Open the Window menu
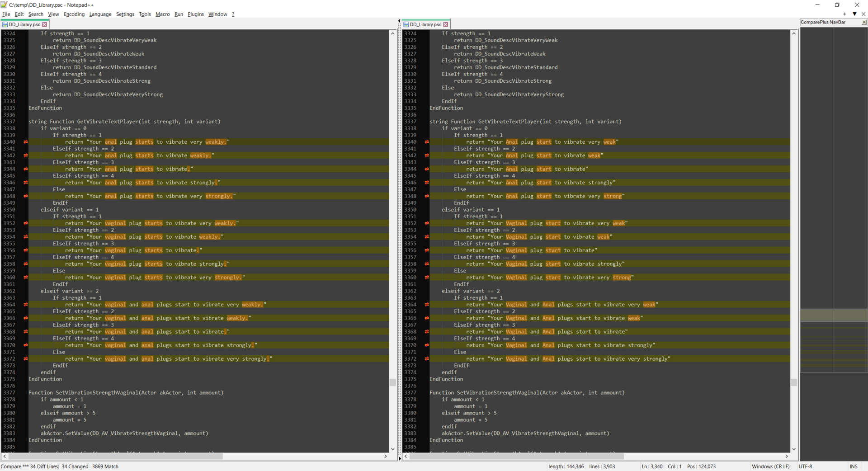Image resolution: width=868 pixels, height=471 pixels. [x=218, y=14]
